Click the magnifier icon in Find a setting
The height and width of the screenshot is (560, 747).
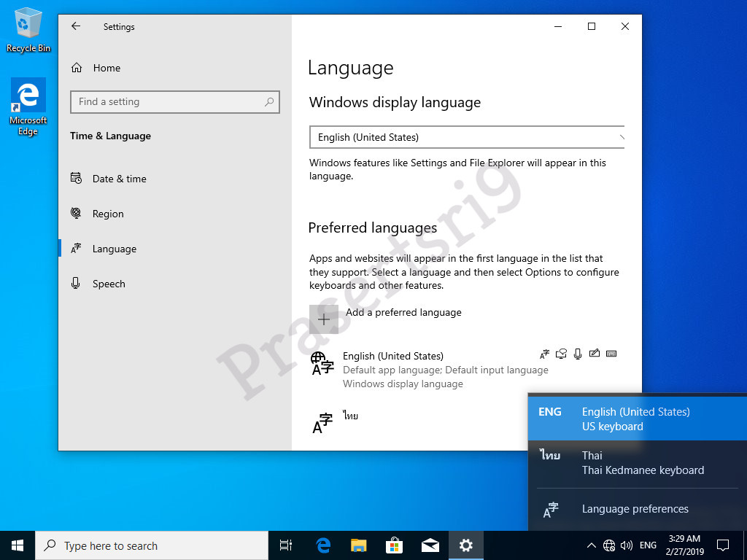click(269, 101)
